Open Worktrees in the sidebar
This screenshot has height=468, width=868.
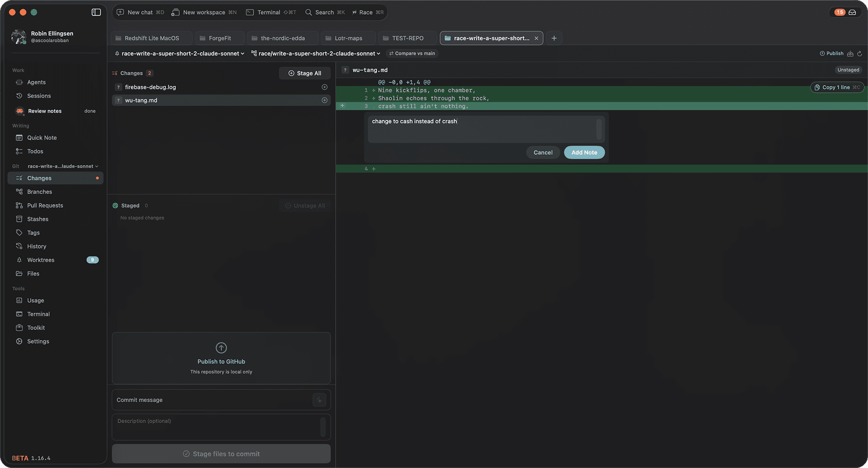pos(56,260)
